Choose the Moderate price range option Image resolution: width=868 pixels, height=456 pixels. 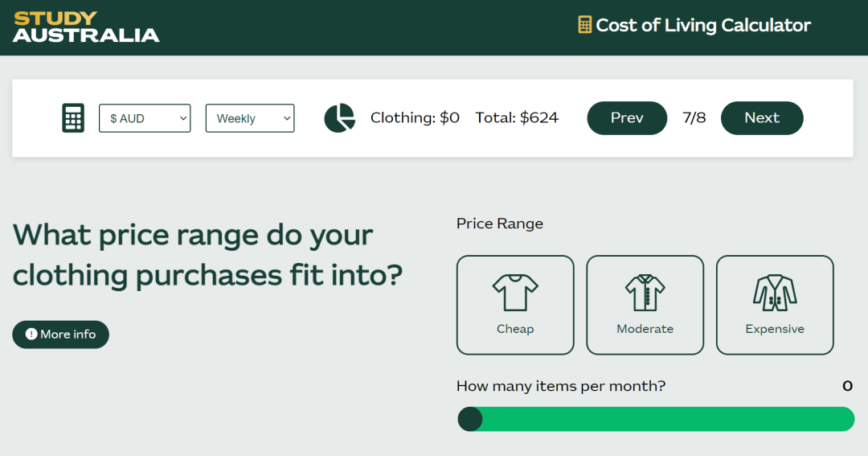pyautogui.click(x=645, y=305)
